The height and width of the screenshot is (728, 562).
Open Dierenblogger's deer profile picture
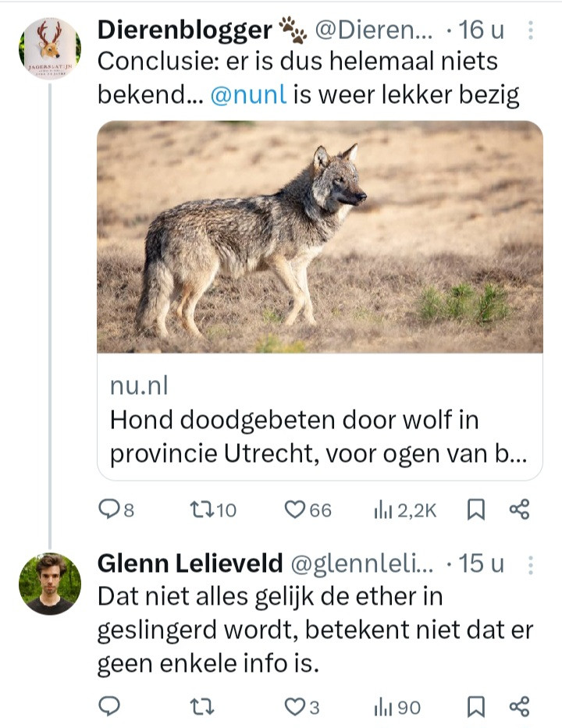pos(50,48)
